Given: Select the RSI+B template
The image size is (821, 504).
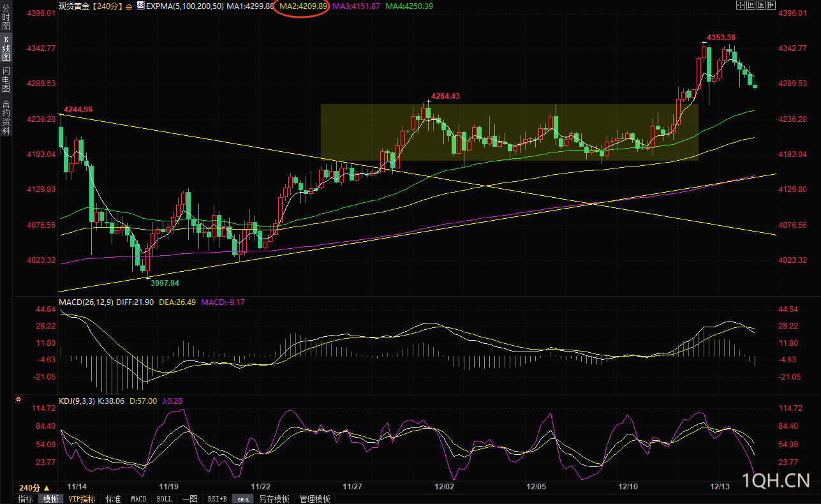Looking at the screenshot, I should [x=216, y=499].
